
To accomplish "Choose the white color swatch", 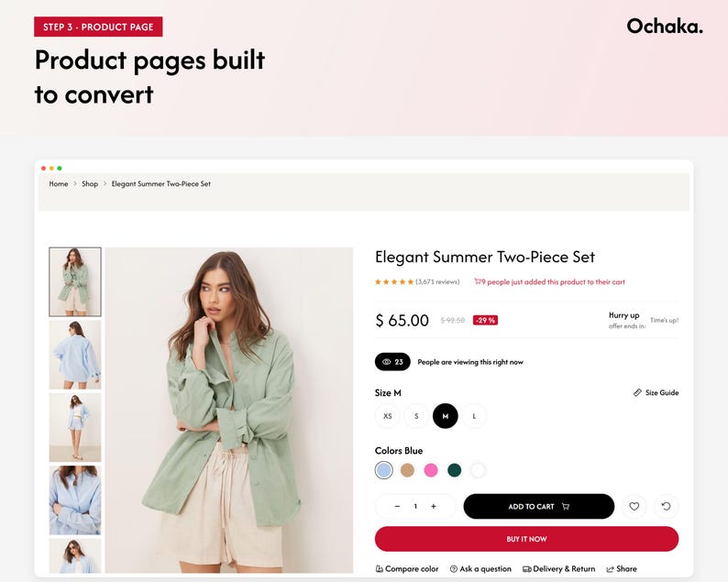I will point(478,470).
